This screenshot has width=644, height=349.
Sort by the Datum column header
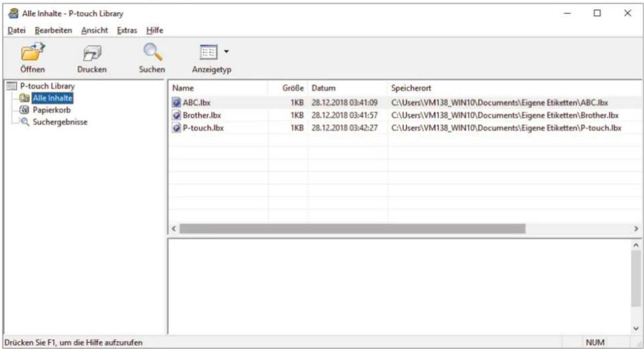tap(348, 87)
